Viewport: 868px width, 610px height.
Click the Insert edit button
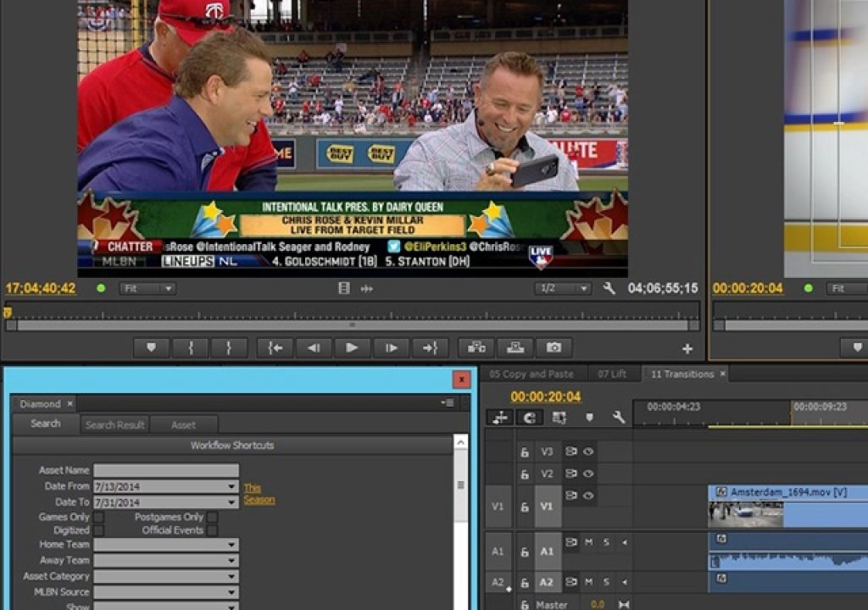click(476, 347)
